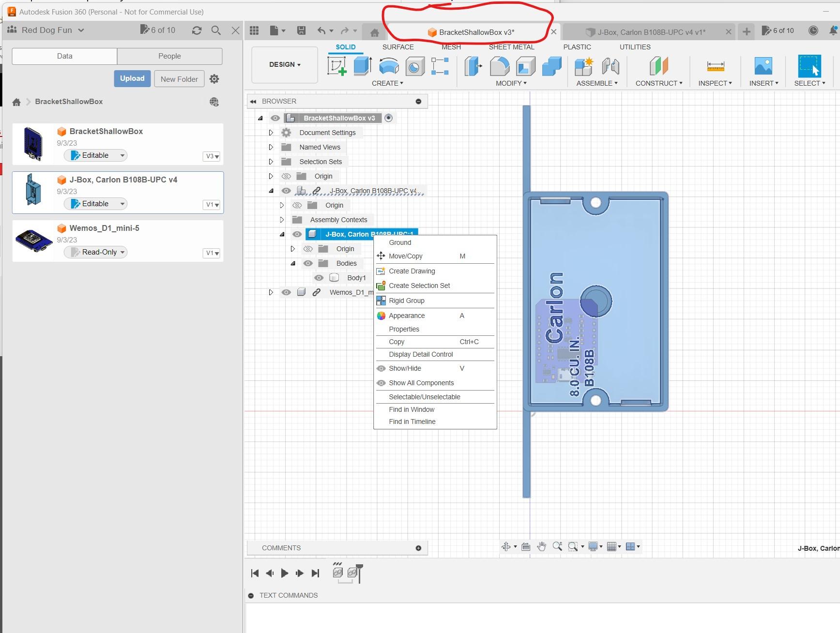Switch to the SHEET METAL ribbon tab
This screenshot has width=840, height=633.
[511, 47]
